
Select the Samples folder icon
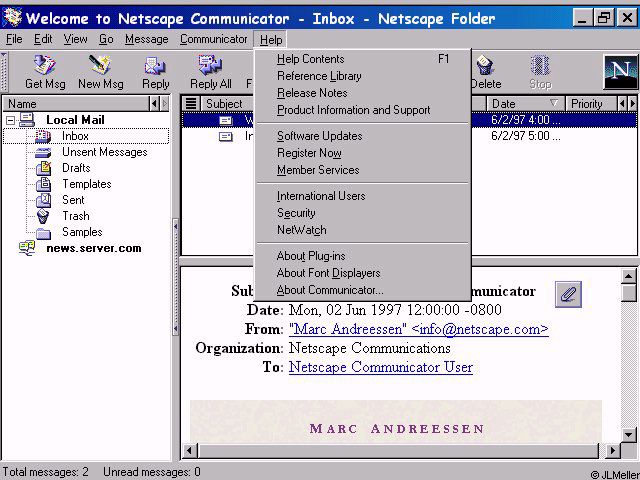click(43, 233)
